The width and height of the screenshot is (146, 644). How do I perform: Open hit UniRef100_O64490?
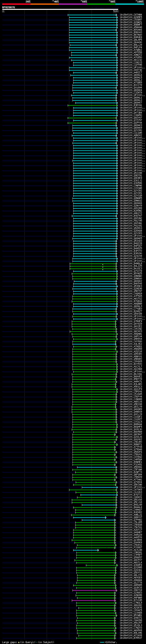tap(131, 42)
